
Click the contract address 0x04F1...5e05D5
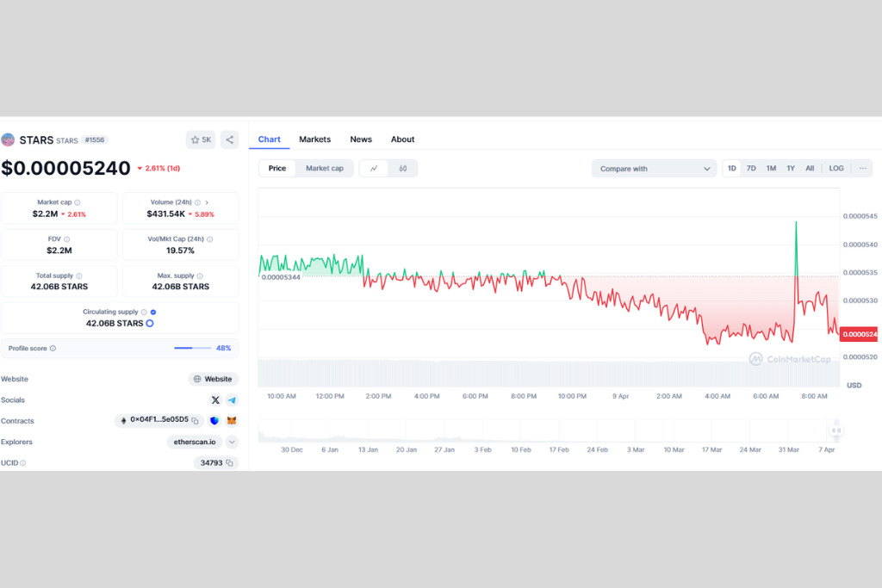click(159, 419)
